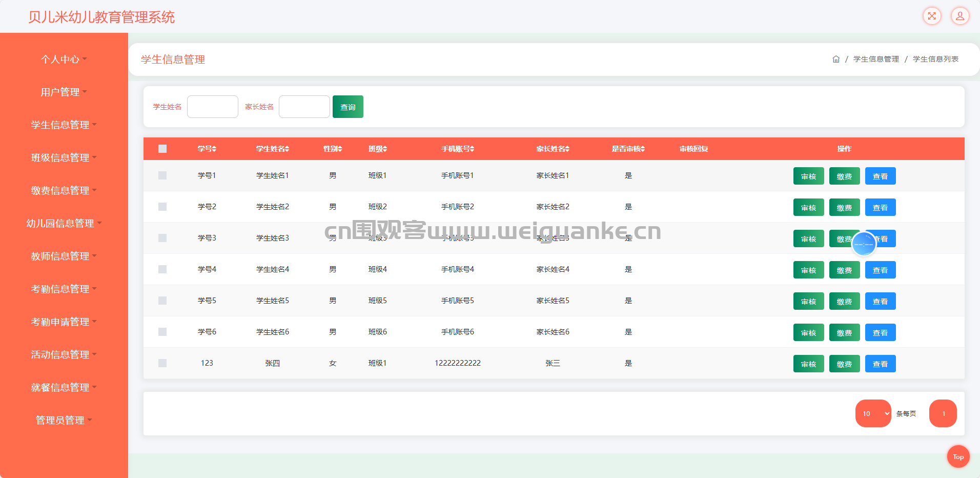
Task: Sort by 家长姓名 column arrows
Action: coord(567,149)
